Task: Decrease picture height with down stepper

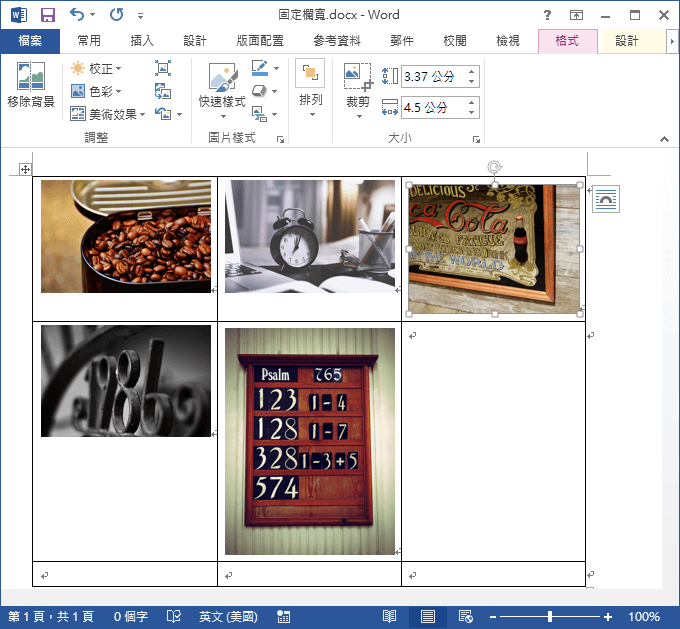Action: click(472, 82)
